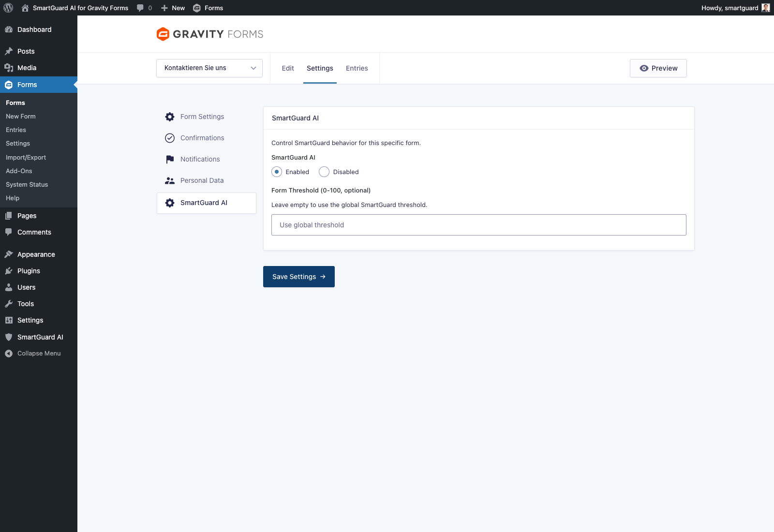Open comments bubble icon in admin bar
The width and height of the screenshot is (774, 532).
click(x=140, y=8)
